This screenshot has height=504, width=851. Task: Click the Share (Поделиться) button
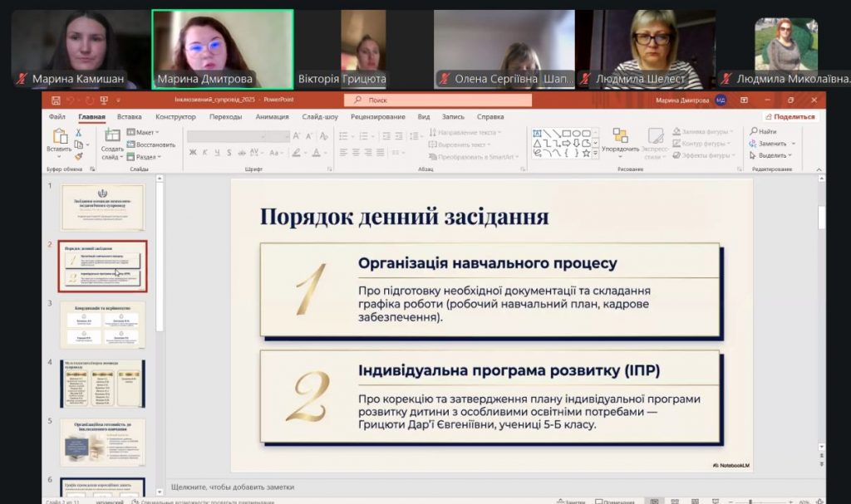point(790,117)
